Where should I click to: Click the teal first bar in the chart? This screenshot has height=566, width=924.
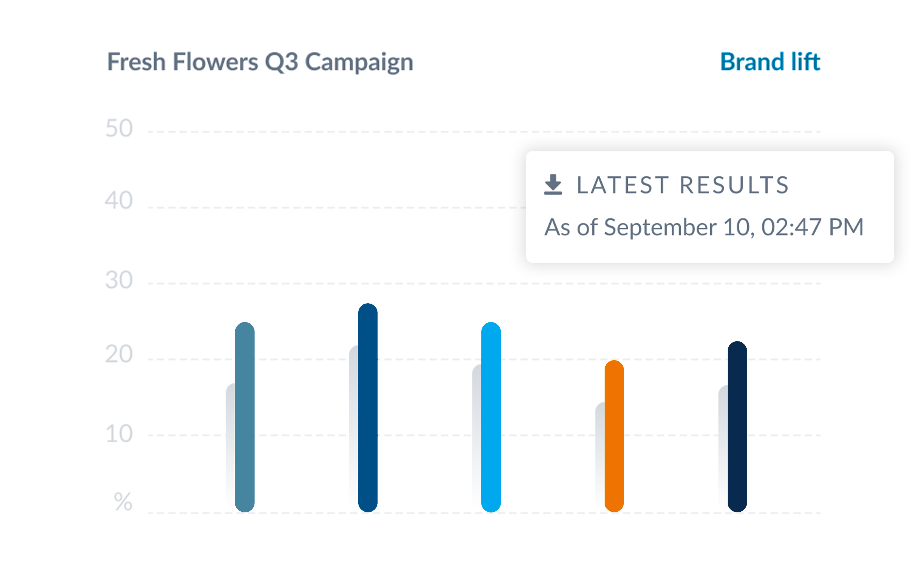click(245, 417)
